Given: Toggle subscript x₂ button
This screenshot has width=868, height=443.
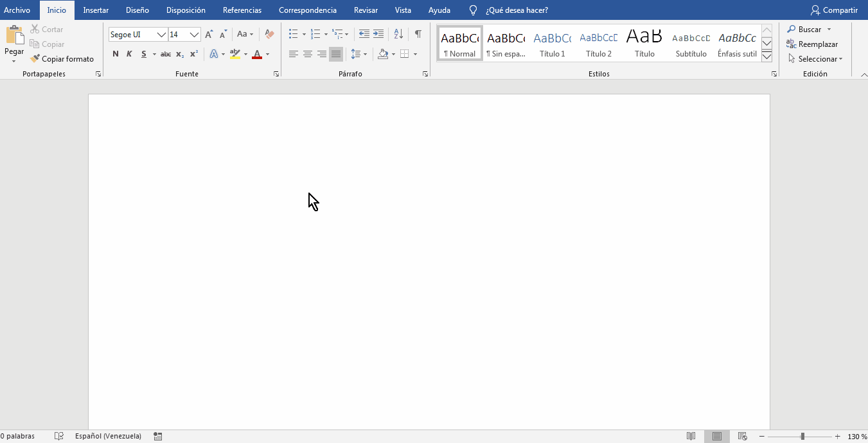Looking at the screenshot, I should tap(180, 55).
